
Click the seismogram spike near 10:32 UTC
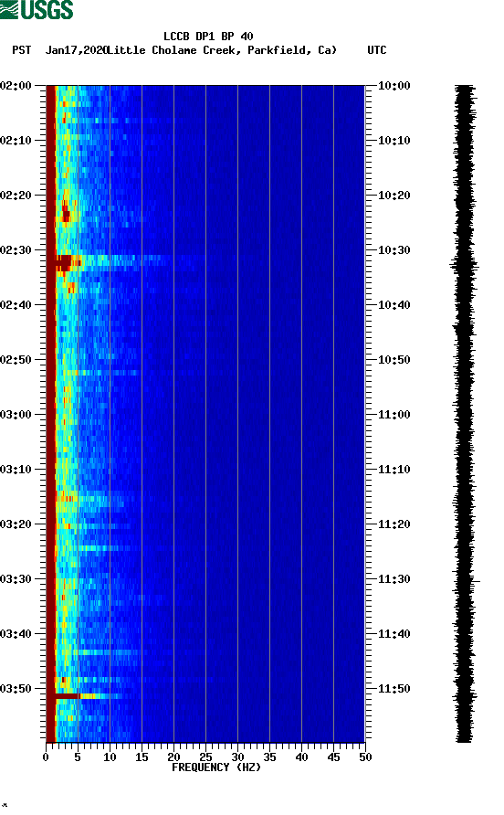click(464, 266)
